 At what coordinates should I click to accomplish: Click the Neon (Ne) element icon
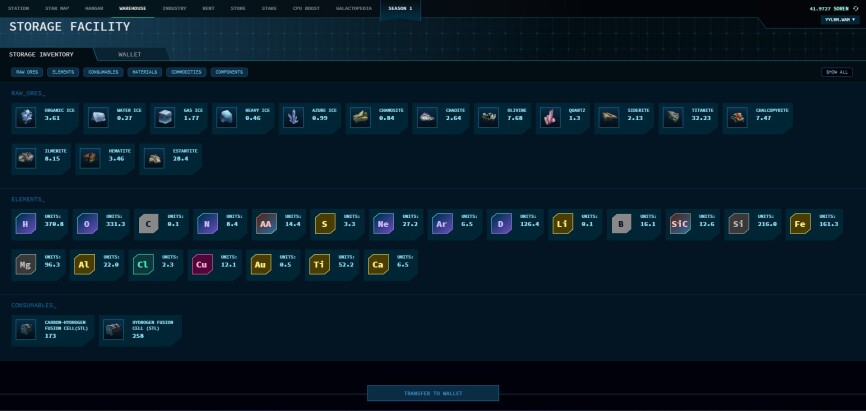point(383,224)
